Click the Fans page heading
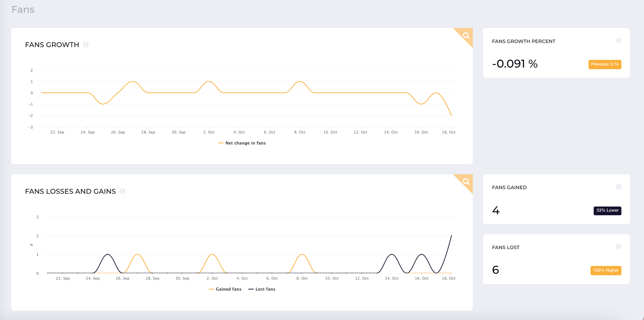 23,10
